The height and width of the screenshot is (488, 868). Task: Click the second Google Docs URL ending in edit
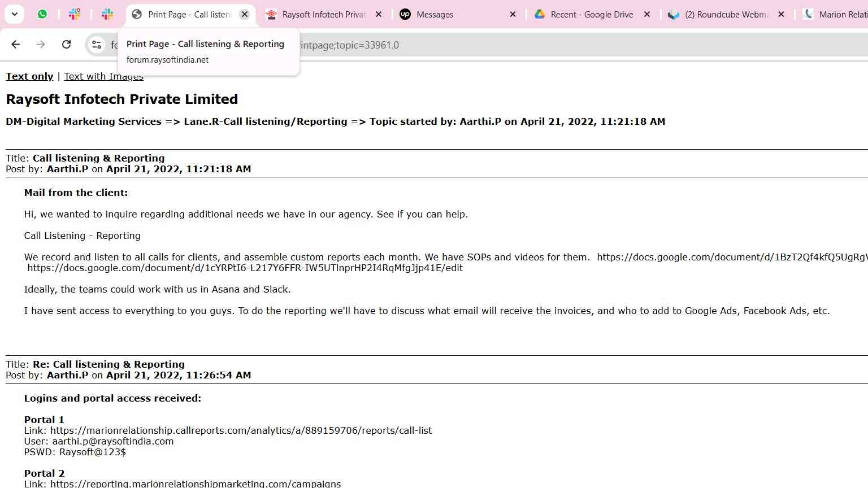(x=245, y=268)
